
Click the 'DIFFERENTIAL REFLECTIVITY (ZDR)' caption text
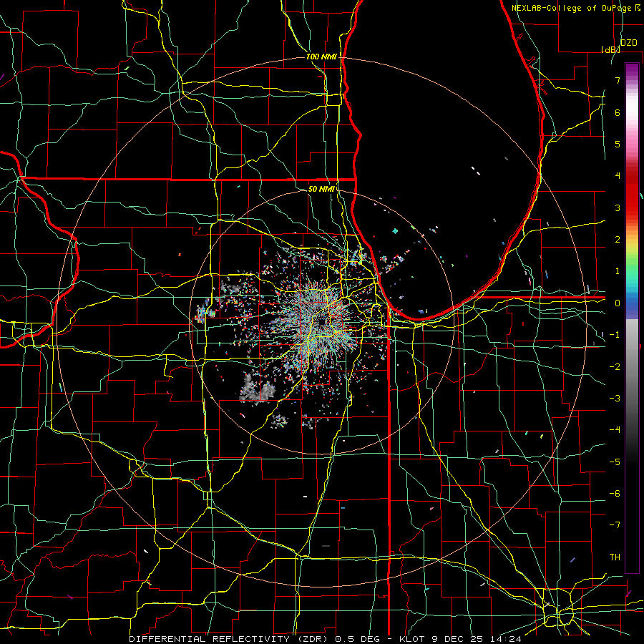228,639
